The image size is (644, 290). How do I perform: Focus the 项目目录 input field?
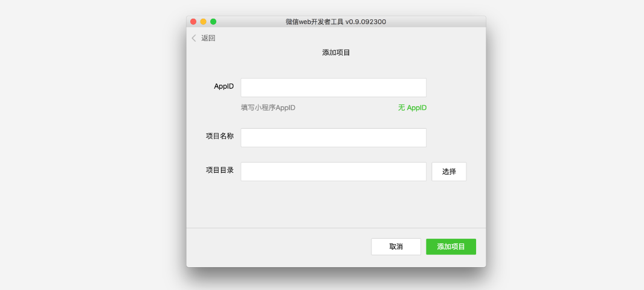coord(333,172)
